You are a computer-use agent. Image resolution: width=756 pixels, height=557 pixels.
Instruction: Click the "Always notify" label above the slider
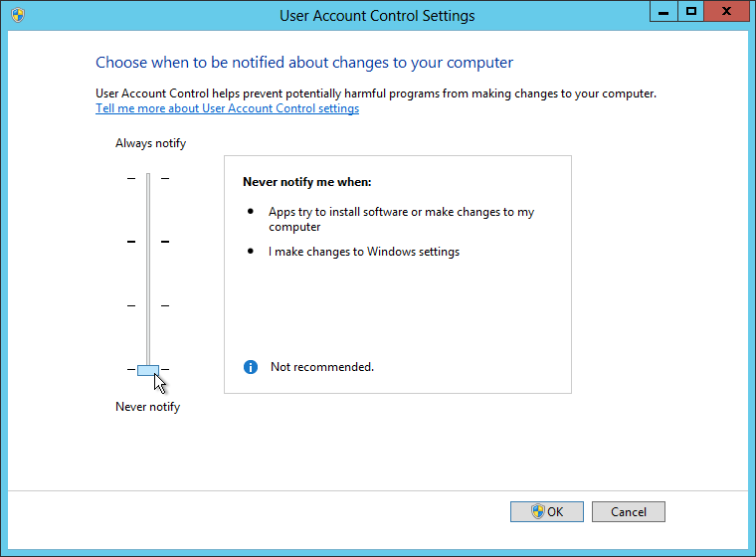pos(150,143)
